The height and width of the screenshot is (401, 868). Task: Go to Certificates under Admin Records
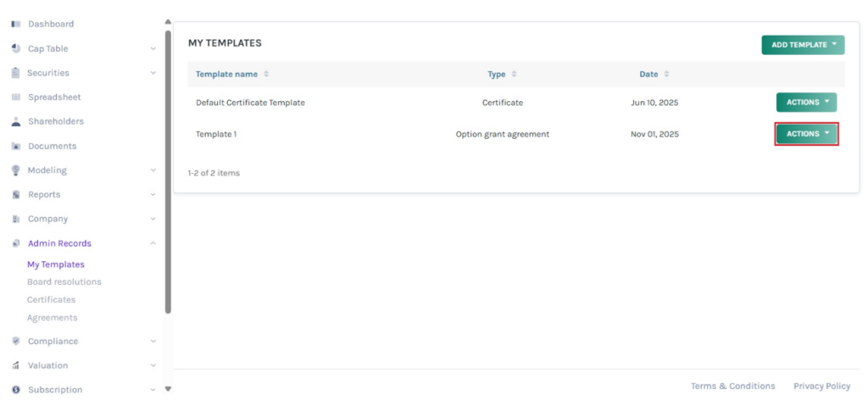point(51,300)
